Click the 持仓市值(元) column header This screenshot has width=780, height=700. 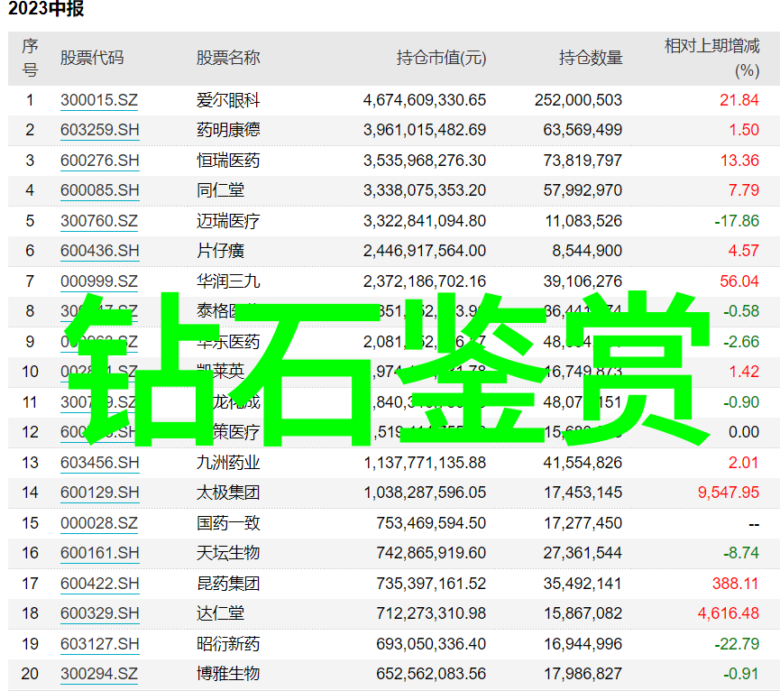[x=441, y=59]
